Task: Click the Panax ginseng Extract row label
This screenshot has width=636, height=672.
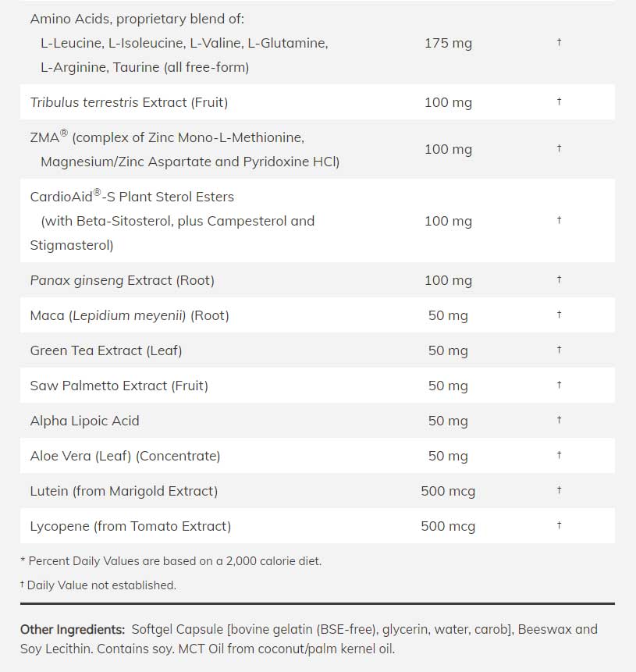Action: 122,280
